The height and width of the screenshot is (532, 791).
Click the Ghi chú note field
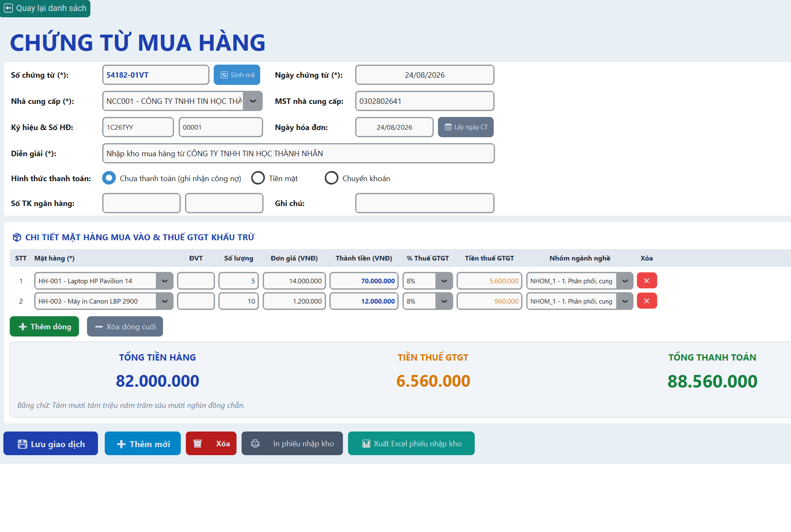tap(425, 203)
